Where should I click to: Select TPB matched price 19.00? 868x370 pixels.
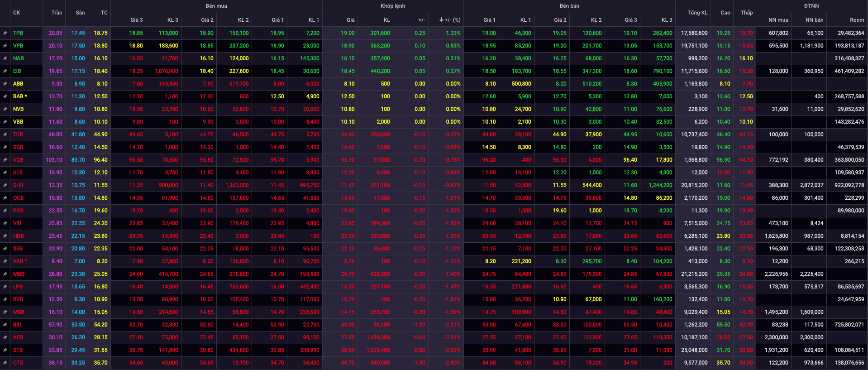point(348,33)
